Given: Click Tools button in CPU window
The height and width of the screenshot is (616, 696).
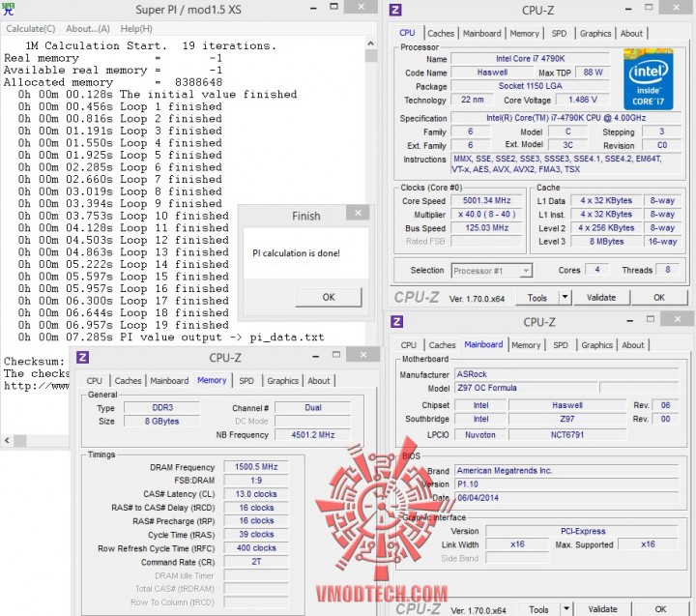Looking at the screenshot, I should pos(537,298).
